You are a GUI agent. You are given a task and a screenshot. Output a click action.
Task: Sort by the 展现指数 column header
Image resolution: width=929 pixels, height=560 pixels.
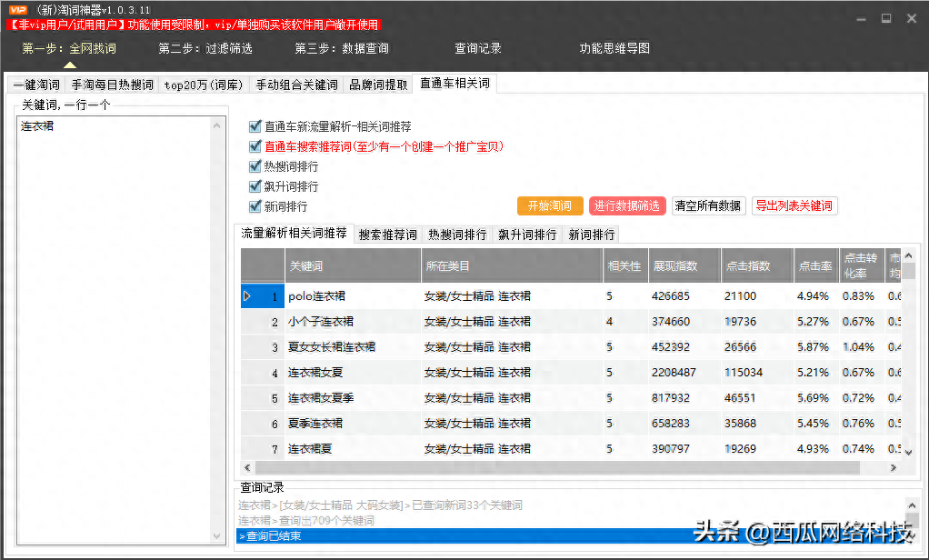[x=684, y=266]
